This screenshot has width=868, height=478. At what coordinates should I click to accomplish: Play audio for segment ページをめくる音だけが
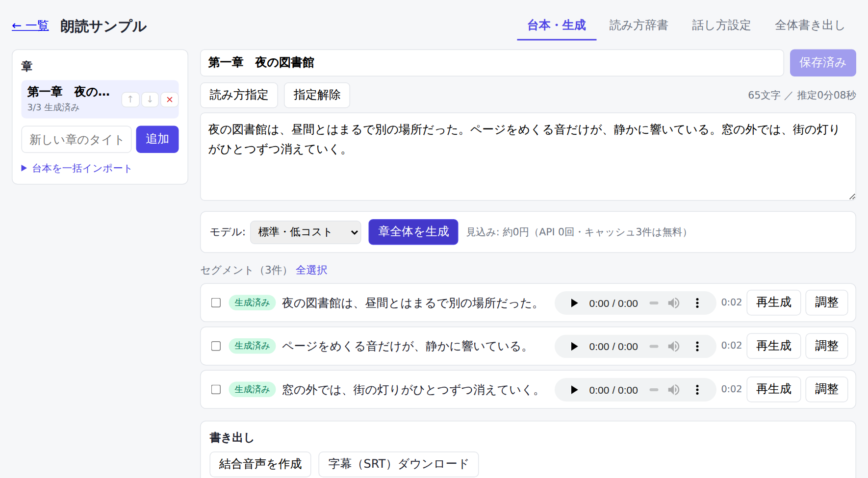click(x=574, y=347)
